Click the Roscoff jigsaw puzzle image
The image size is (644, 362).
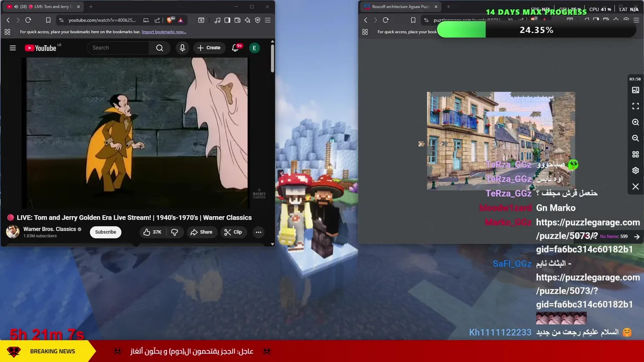[501, 141]
